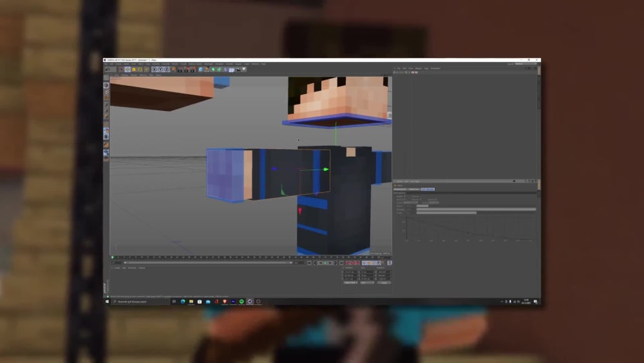644x363 pixels.
Task: Switch to the Modeling Axis tab
Action: (400, 189)
